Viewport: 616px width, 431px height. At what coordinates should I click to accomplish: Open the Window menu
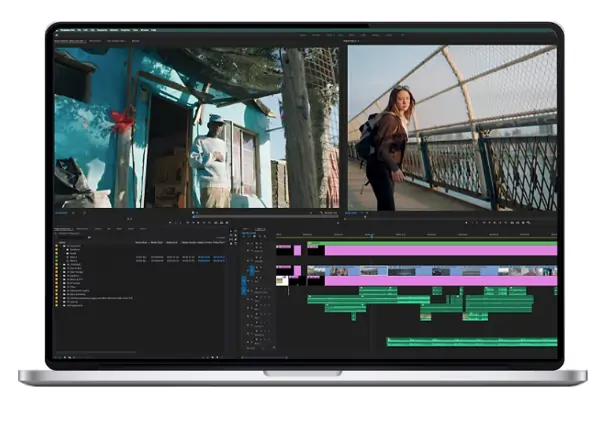pyautogui.click(x=145, y=30)
